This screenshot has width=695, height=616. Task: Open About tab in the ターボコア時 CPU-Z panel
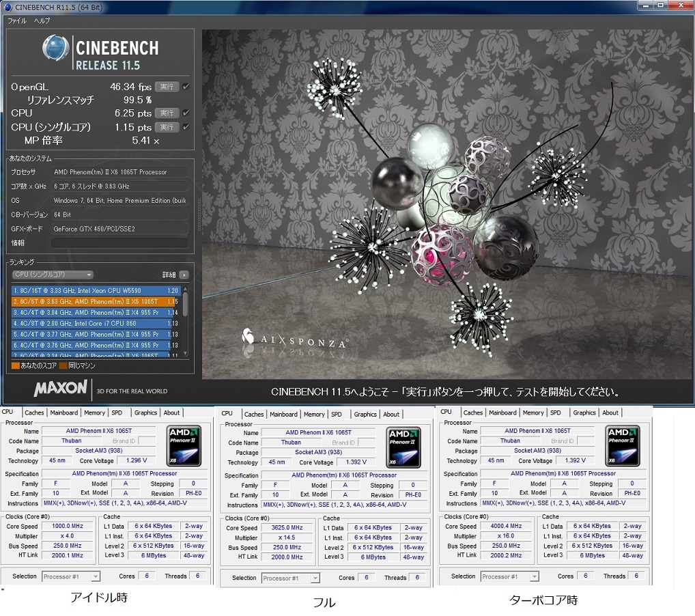point(610,412)
